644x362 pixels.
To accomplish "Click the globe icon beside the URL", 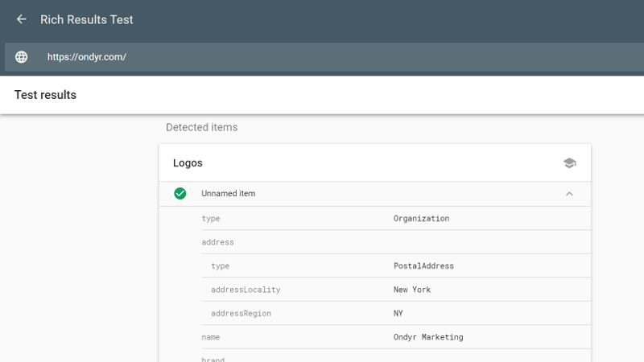I will click(x=22, y=57).
